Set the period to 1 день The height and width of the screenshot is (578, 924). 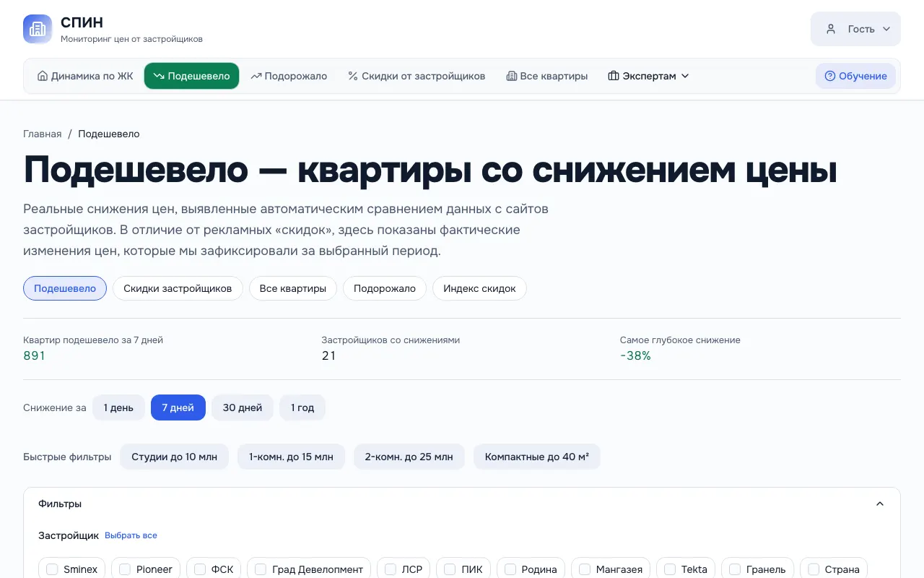tap(118, 407)
